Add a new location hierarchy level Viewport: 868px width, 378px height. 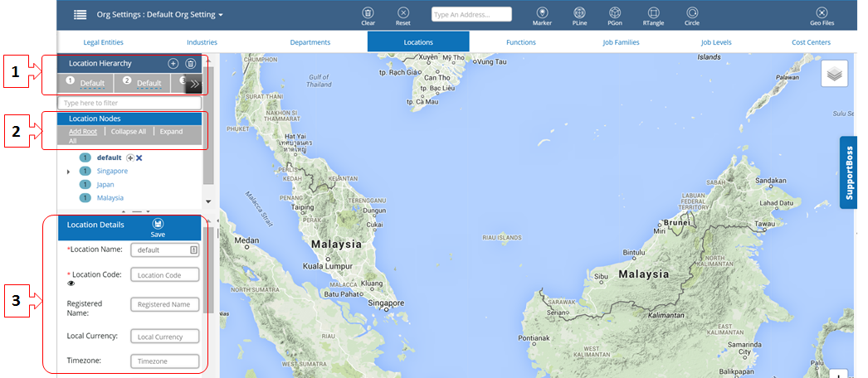click(173, 64)
